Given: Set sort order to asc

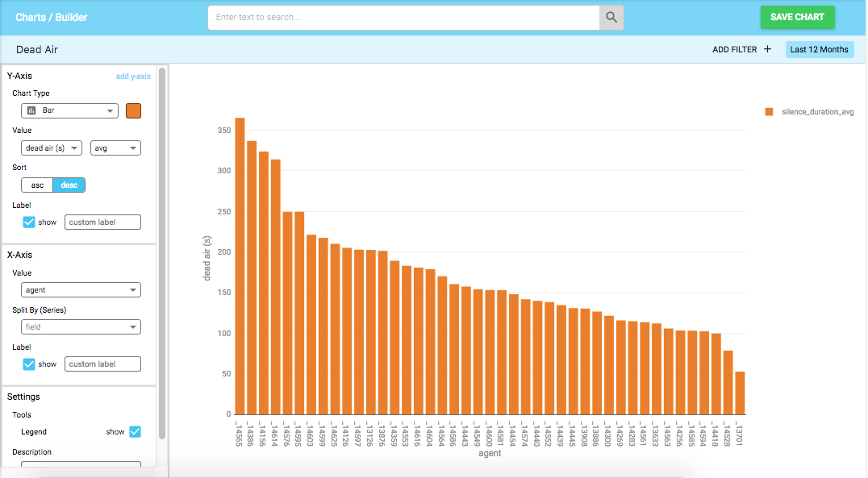Looking at the screenshot, I should [x=37, y=185].
